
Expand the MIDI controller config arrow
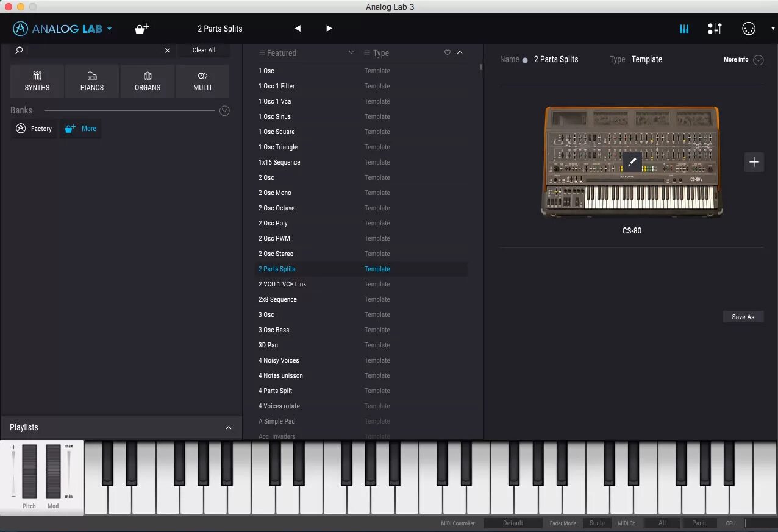click(x=773, y=29)
